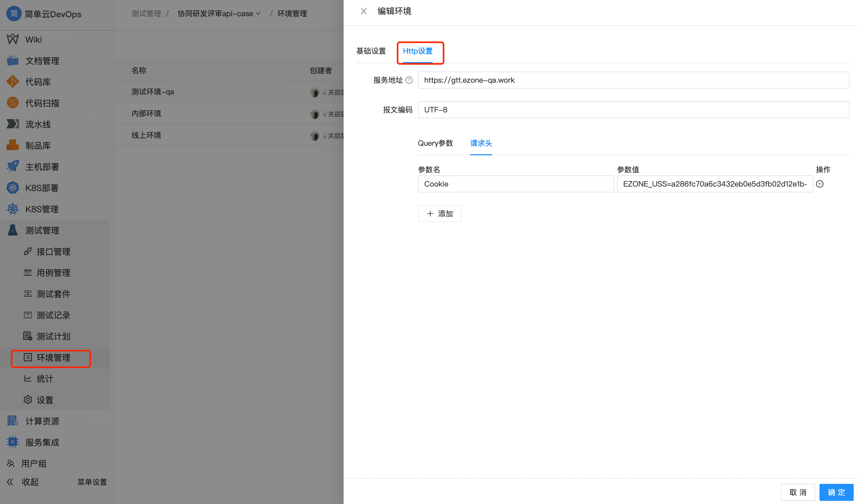The height and width of the screenshot is (504, 859).
Task: Open 接口管理 under 测试管理
Action: click(x=53, y=251)
